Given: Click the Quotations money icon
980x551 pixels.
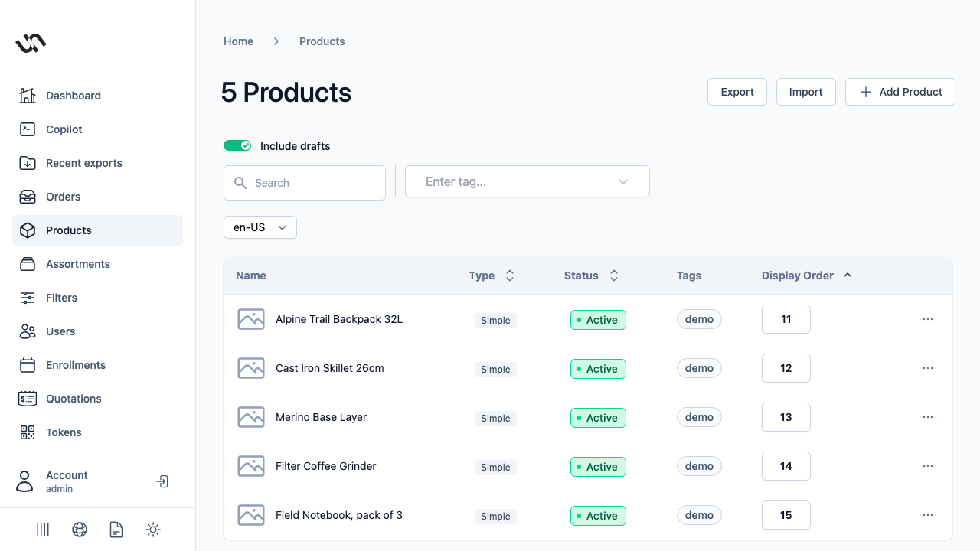Looking at the screenshot, I should (x=28, y=399).
